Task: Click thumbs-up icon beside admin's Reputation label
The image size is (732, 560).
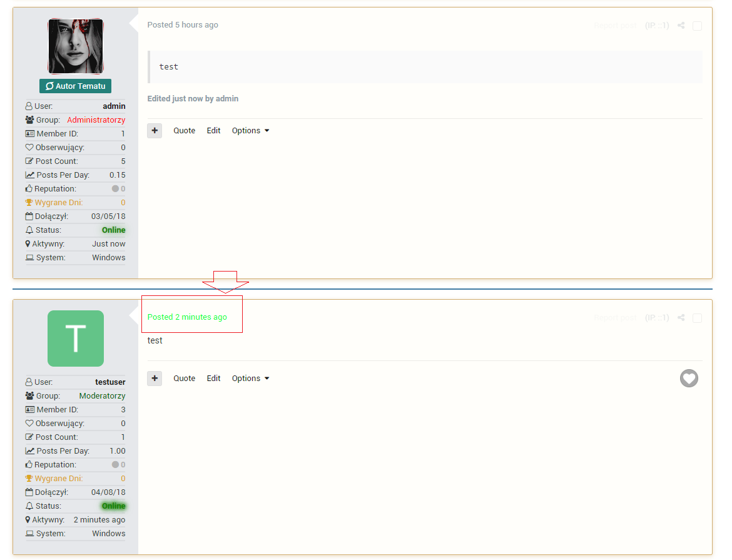Action: pyautogui.click(x=29, y=189)
